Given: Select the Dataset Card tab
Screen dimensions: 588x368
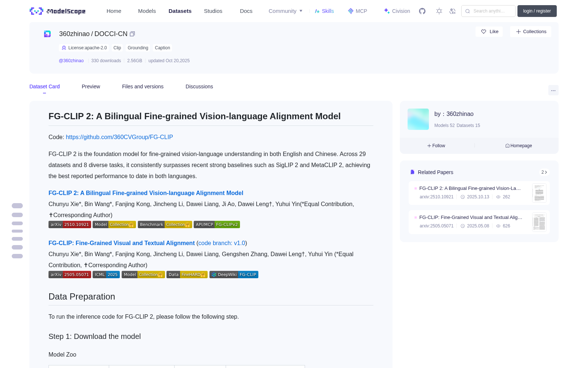Looking at the screenshot, I should click(x=44, y=86).
